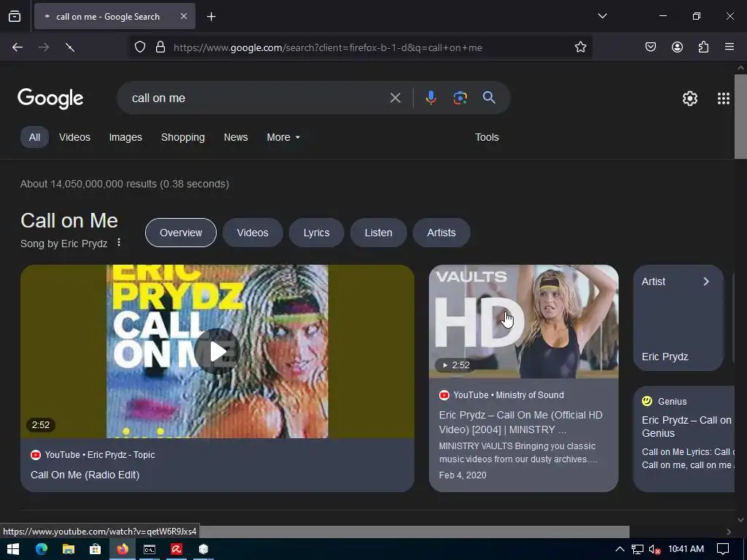
Task: Open Command Prompt taskbar icon
Action: coord(149,549)
